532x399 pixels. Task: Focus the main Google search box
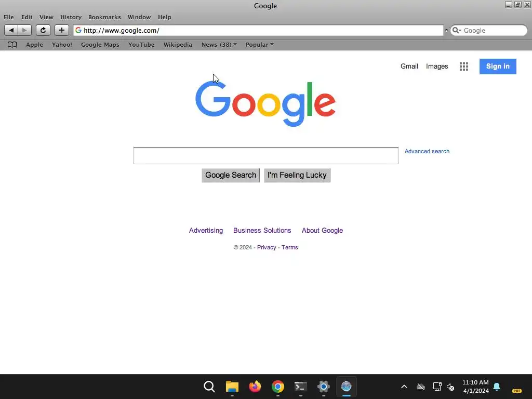266,155
